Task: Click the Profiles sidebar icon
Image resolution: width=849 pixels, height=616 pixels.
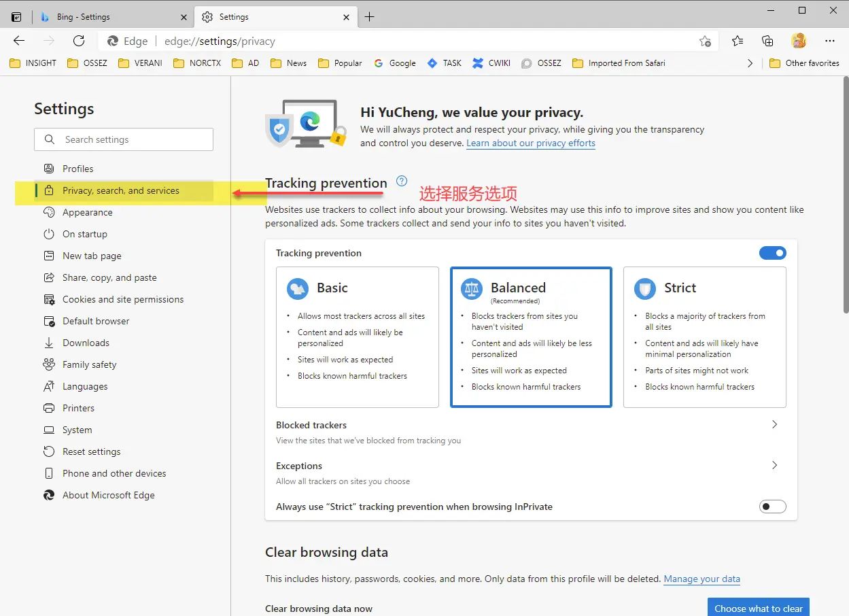Action: coord(49,169)
